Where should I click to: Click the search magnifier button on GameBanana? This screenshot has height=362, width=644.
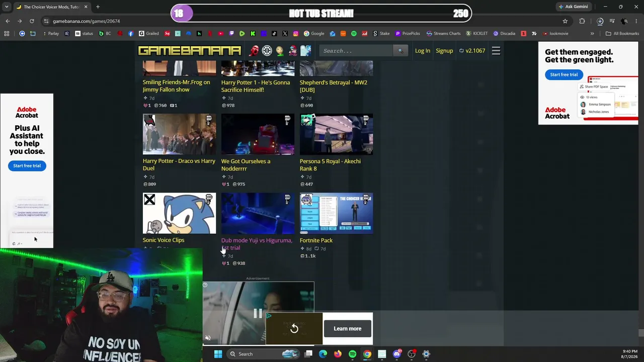(x=400, y=51)
